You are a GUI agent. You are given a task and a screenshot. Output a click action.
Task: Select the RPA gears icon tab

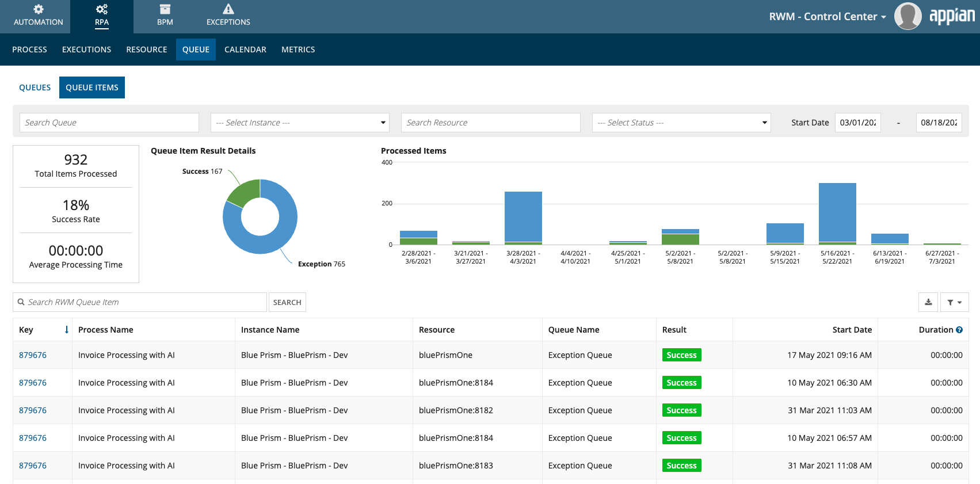click(x=102, y=16)
